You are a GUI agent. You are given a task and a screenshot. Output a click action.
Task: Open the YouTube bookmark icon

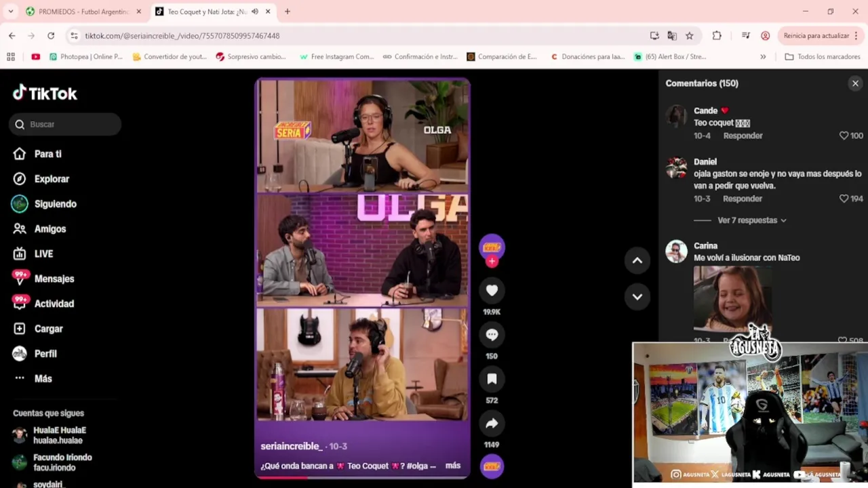tap(35, 57)
